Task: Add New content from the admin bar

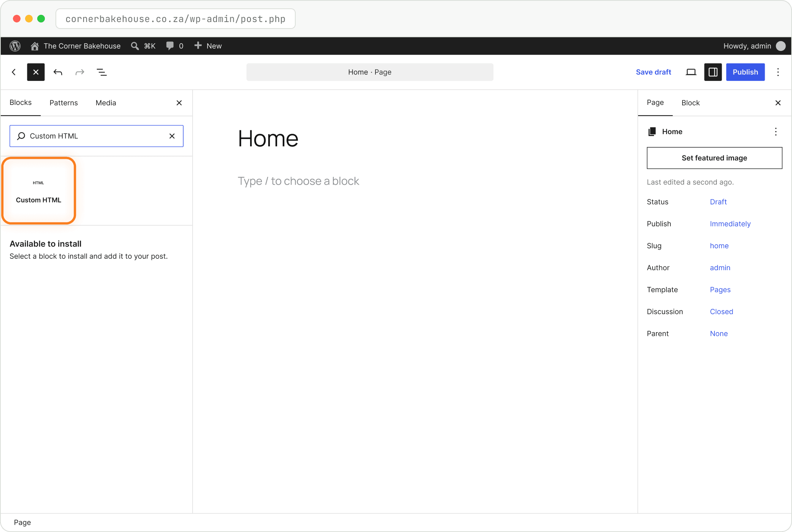Action: point(208,46)
